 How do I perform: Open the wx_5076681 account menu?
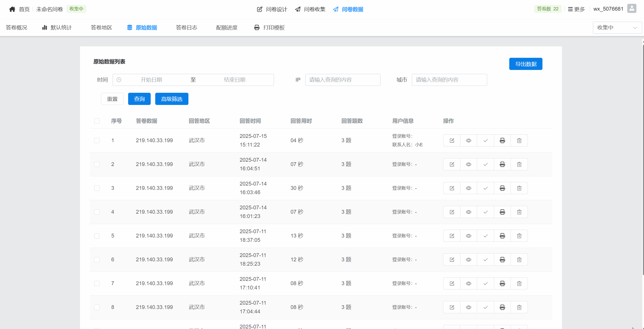coord(608,9)
